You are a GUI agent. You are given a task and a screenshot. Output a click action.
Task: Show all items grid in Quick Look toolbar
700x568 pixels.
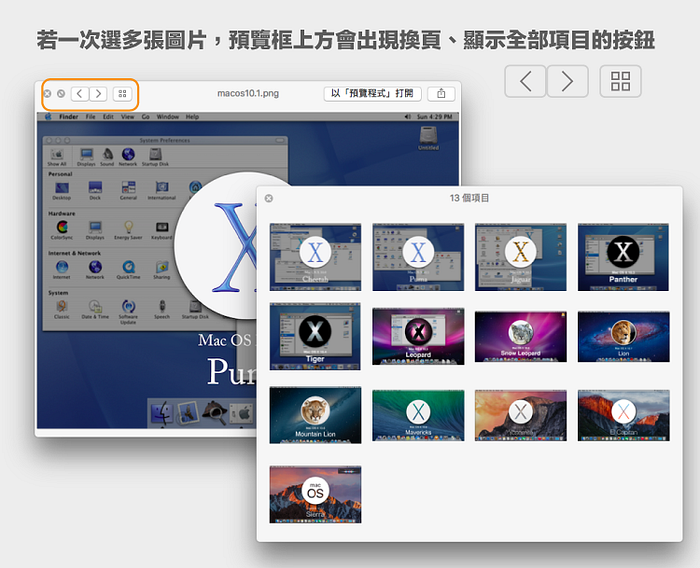coord(122,94)
